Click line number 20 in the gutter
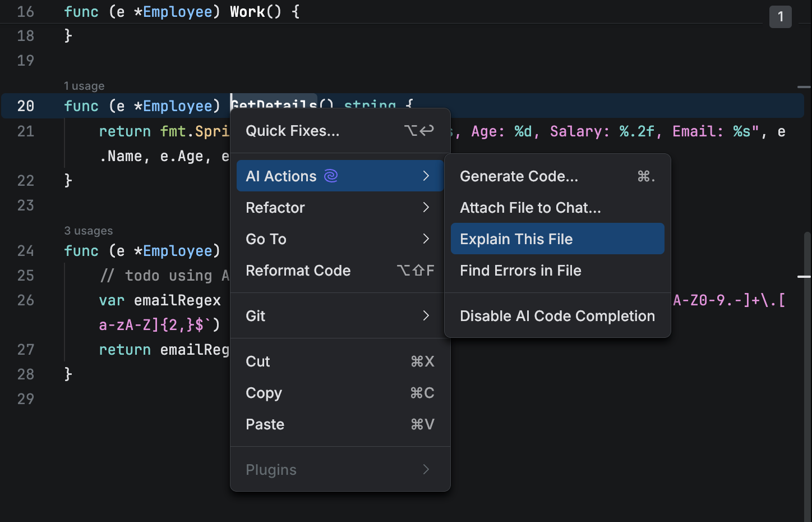This screenshot has height=522, width=812. pos(25,106)
